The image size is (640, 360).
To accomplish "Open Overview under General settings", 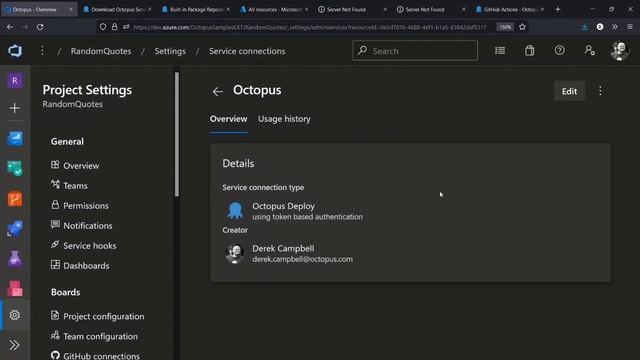I will coord(75,166).
